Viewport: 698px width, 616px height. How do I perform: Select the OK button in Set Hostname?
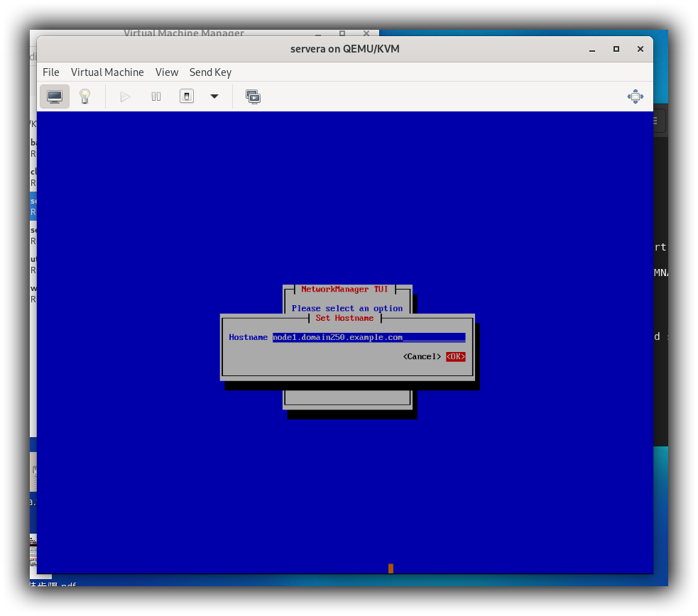coord(456,356)
